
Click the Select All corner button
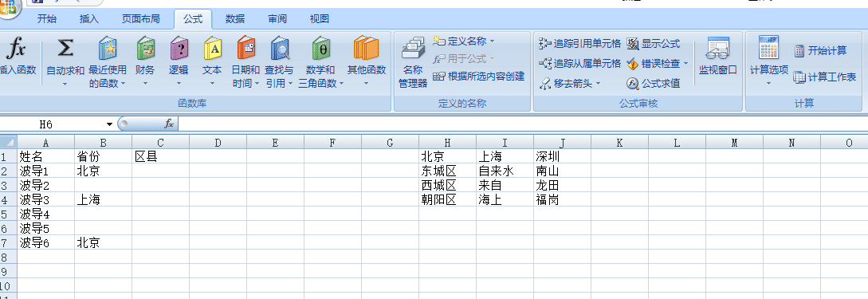click(x=8, y=142)
